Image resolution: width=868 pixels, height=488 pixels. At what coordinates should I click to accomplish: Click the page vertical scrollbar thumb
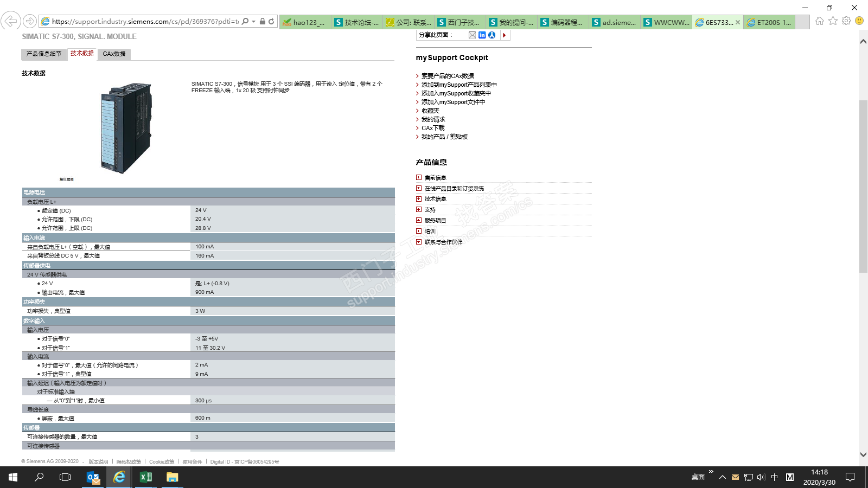(x=863, y=187)
